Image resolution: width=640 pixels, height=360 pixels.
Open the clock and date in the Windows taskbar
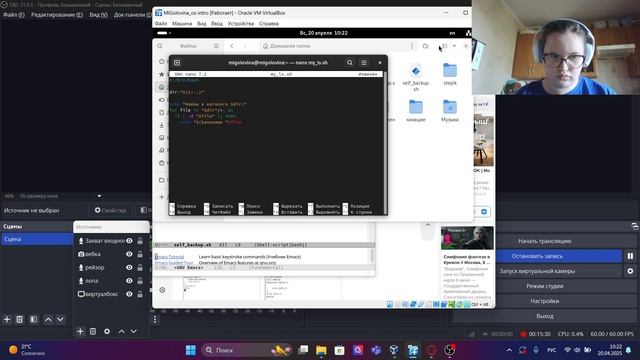point(609,350)
